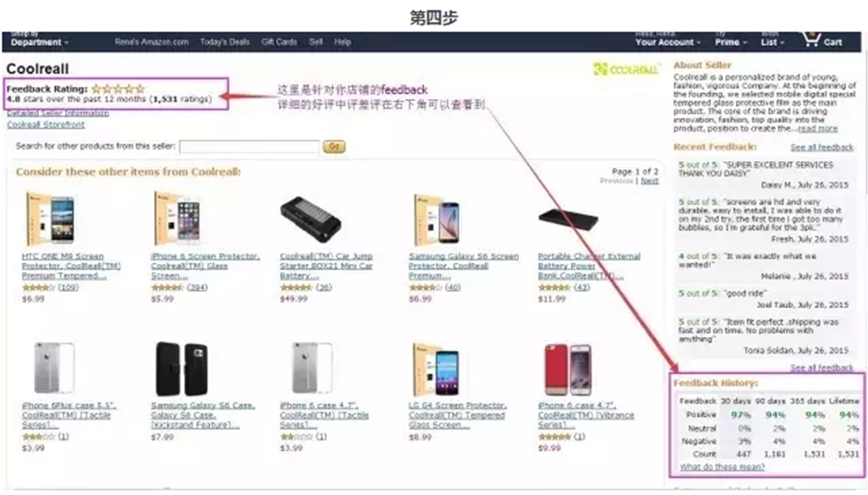Open Detailed Seller Information link

click(58, 113)
